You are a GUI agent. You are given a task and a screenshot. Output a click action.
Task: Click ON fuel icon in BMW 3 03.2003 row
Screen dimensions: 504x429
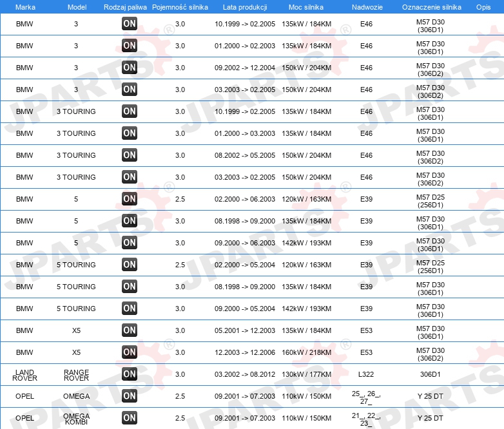click(130, 89)
